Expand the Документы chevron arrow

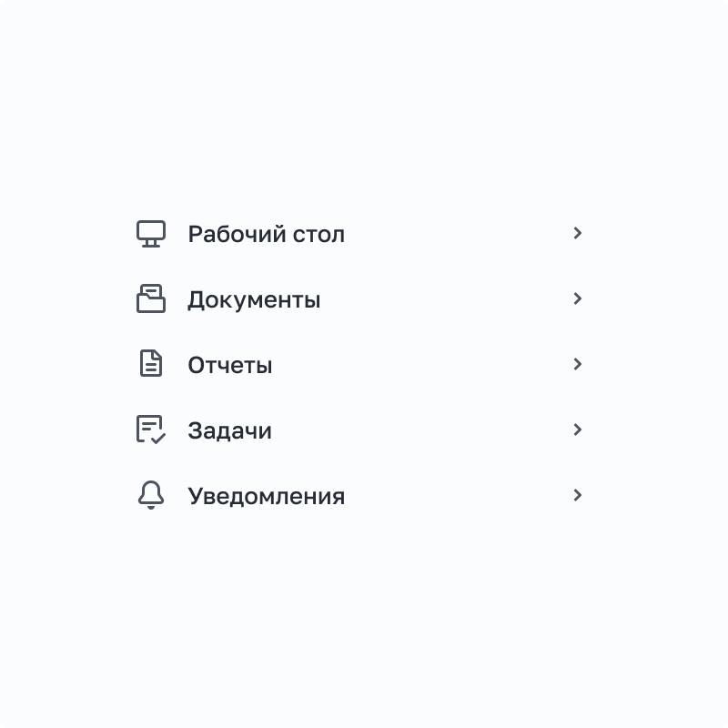[577, 298]
